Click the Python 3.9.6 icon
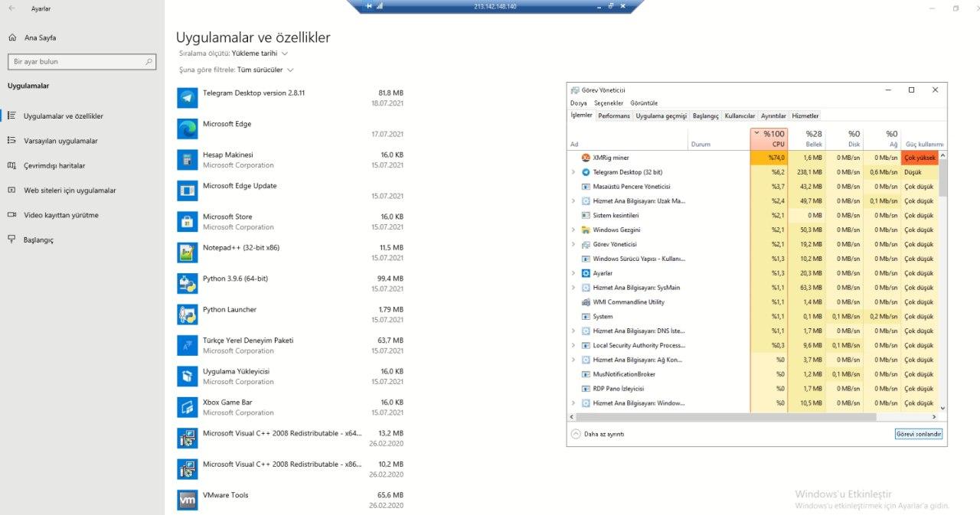The image size is (980, 515). coord(188,284)
